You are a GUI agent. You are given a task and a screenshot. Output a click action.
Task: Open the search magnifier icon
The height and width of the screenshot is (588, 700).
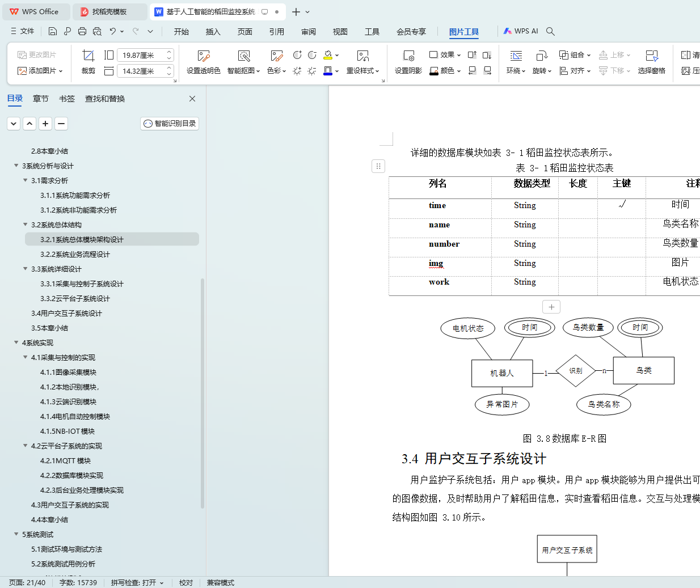tap(550, 31)
